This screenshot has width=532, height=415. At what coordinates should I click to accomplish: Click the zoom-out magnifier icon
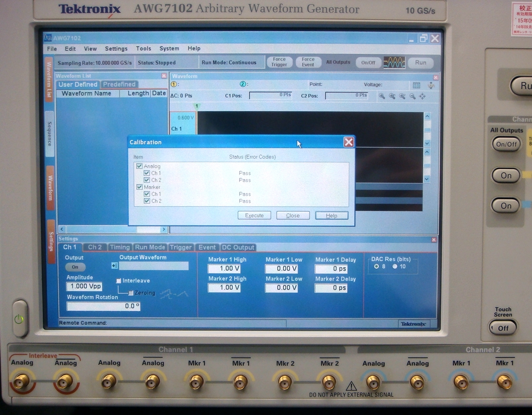pyautogui.click(x=412, y=96)
